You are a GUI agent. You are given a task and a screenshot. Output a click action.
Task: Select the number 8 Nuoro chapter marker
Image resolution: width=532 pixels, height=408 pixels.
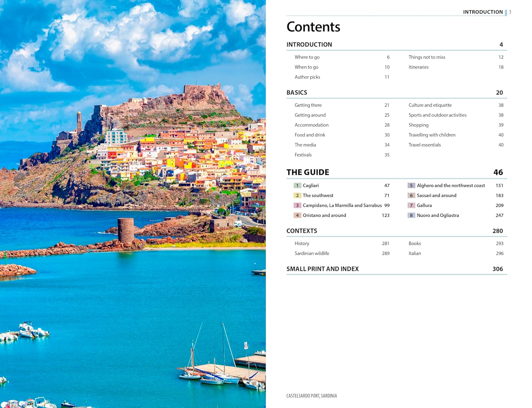pyautogui.click(x=411, y=215)
